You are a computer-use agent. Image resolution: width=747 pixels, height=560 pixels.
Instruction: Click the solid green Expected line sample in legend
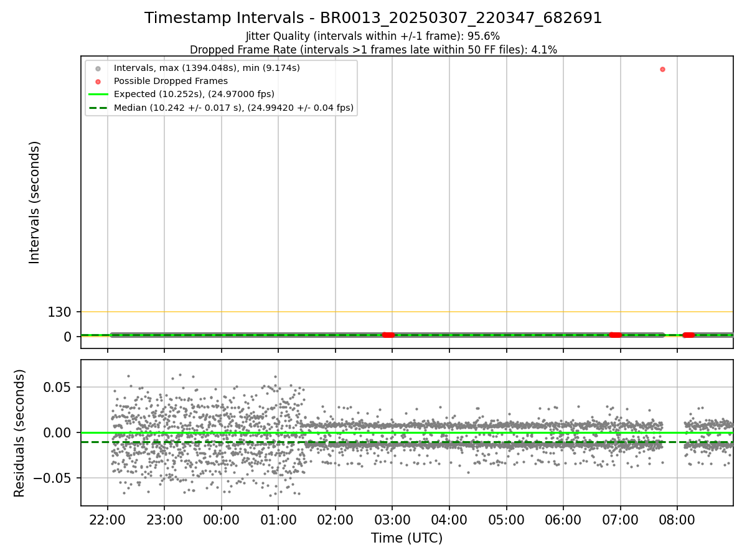coord(98,95)
